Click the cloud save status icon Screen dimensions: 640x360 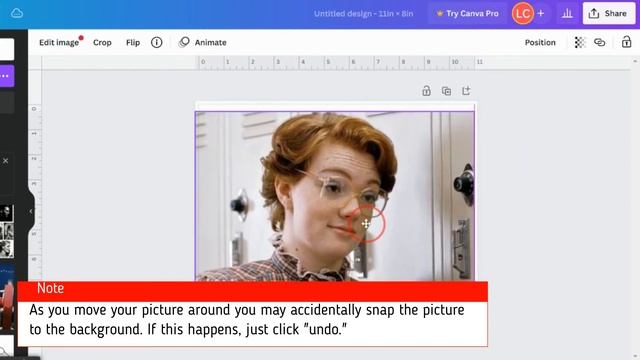(17, 13)
